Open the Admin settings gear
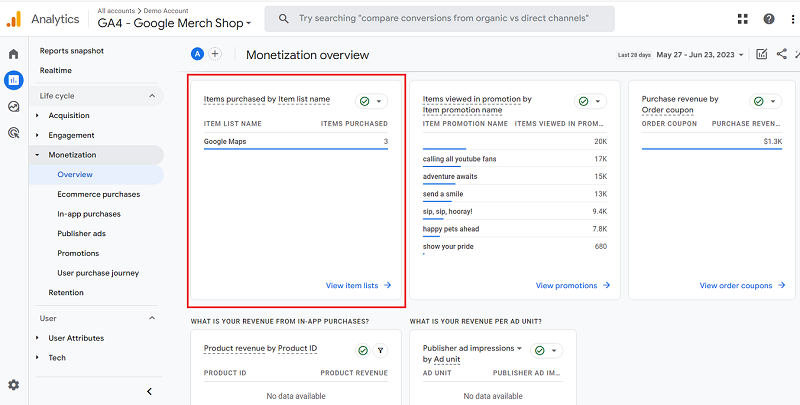The width and height of the screenshot is (800, 405). (14, 385)
